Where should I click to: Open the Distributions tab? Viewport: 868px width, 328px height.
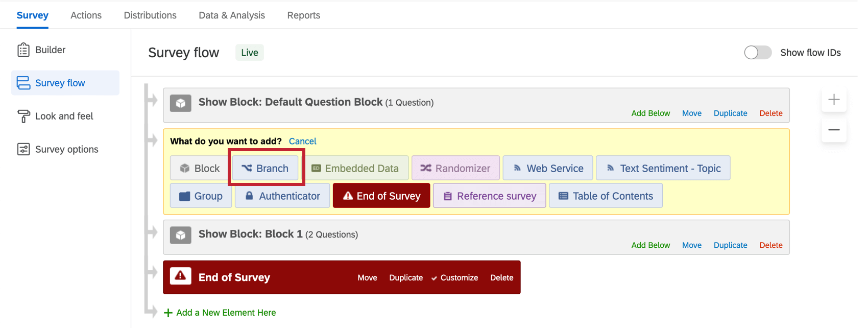(x=150, y=15)
